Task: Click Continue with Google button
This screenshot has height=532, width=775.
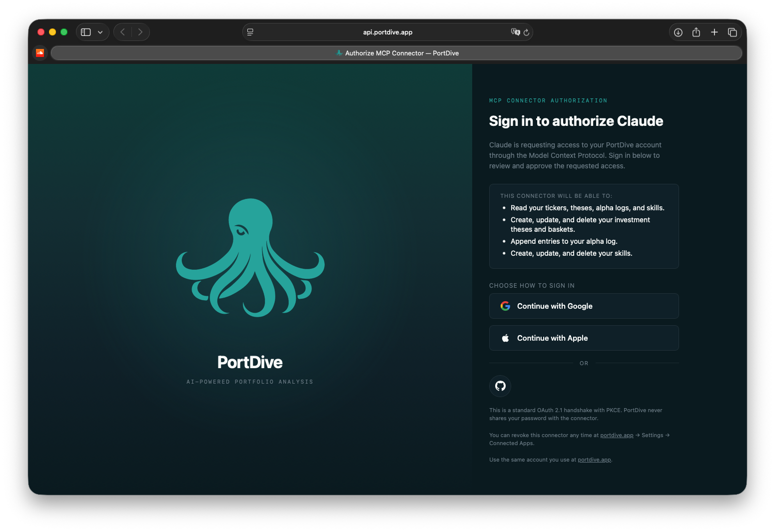Action: (584, 306)
